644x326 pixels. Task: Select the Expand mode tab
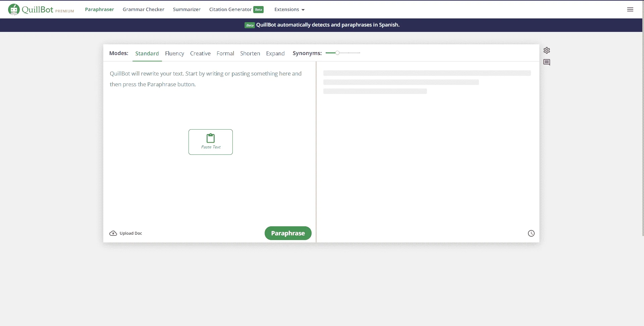(275, 53)
